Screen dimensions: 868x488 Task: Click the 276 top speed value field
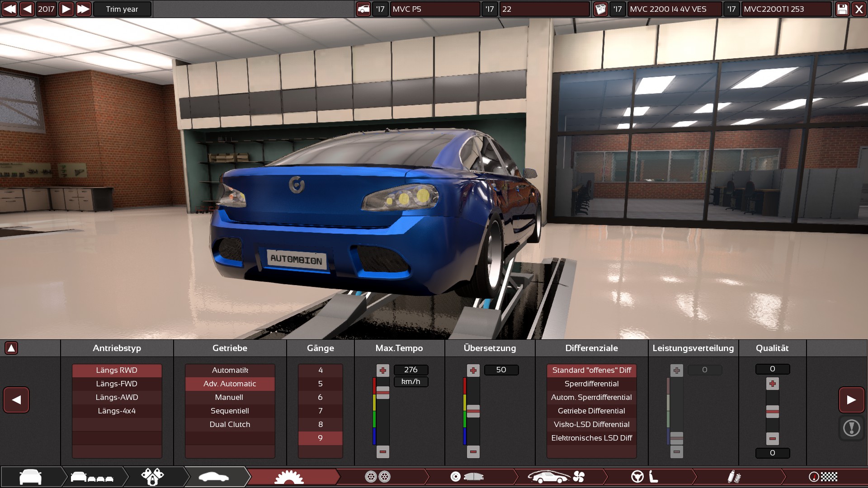click(411, 370)
